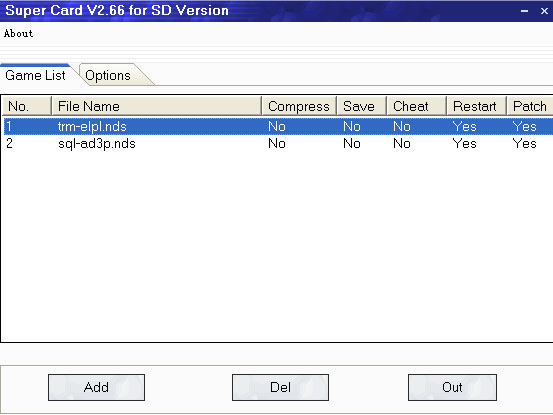Screen dimensions: 553x415
Task: Toggle Compress value for trm-elpl.nds
Action: 277,127
